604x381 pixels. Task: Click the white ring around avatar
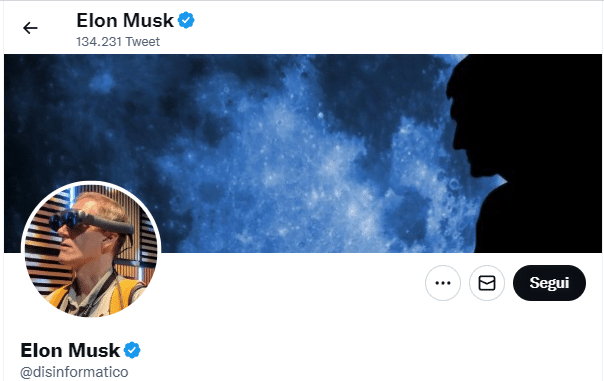coord(91,183)
